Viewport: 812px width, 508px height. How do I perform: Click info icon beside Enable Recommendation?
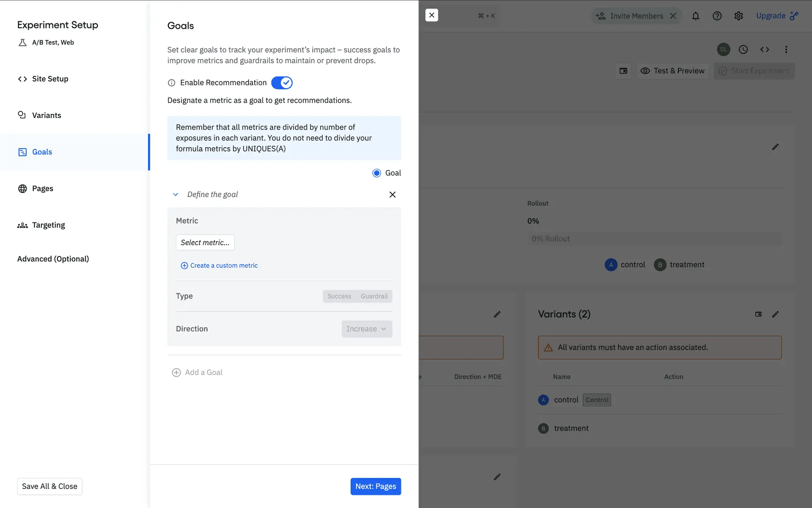click(x=171, y=83)
